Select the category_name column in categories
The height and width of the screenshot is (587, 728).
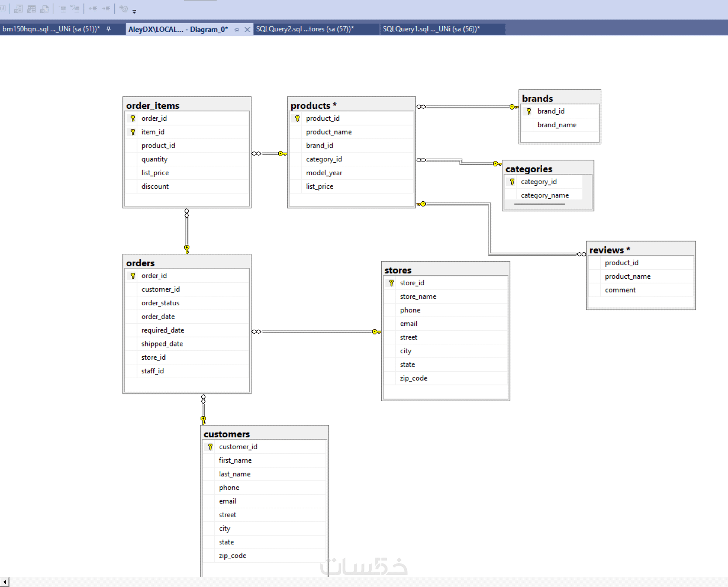click(x=543, y=195)
